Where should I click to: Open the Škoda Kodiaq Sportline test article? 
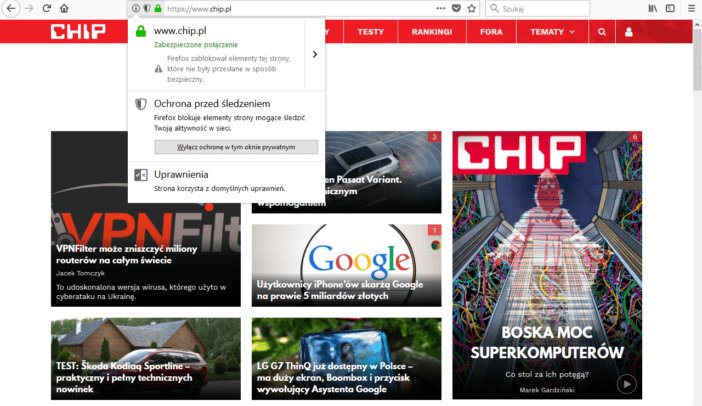pyautogui.click(x=146, y=359)
